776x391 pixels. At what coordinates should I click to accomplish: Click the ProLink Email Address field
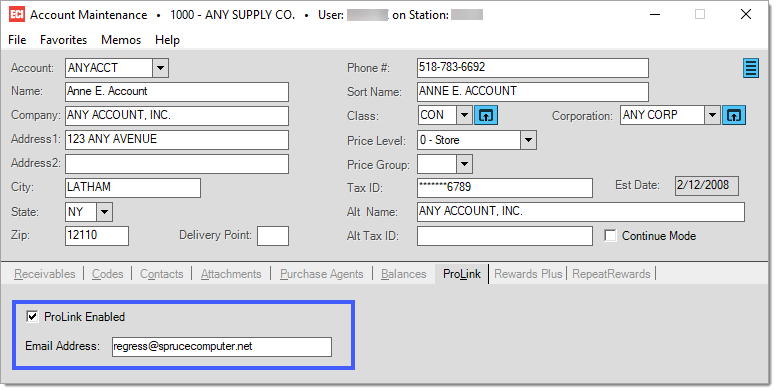coord(222,346)
